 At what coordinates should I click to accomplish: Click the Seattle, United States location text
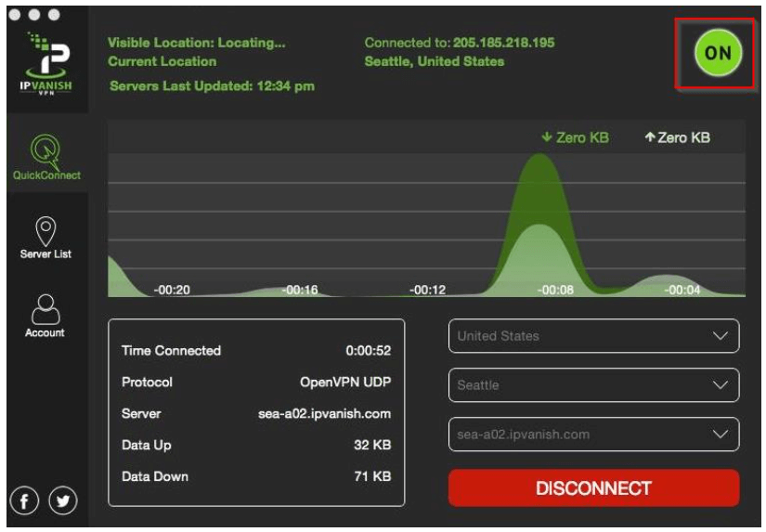435,61
